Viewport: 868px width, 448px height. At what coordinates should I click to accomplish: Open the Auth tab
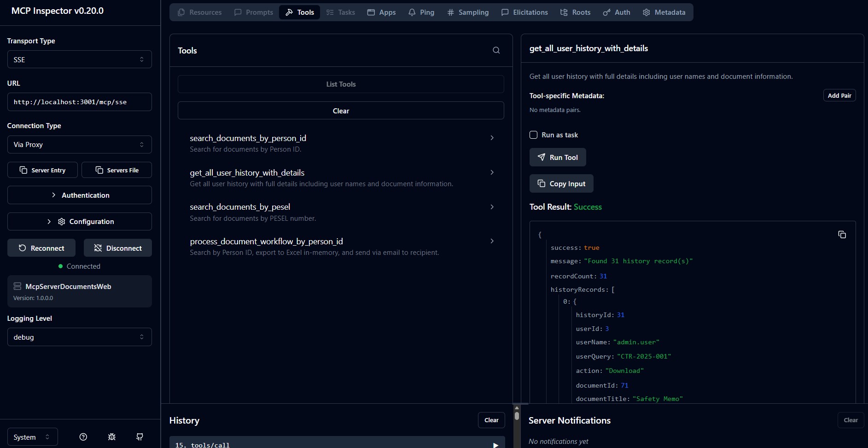pyautogui.click(x=617, y=12)
